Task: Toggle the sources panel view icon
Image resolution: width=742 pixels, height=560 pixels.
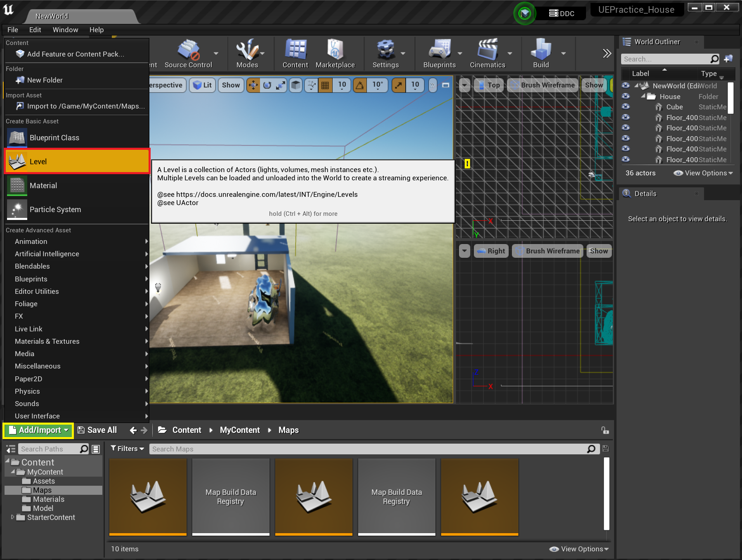Action: point(11,449)
